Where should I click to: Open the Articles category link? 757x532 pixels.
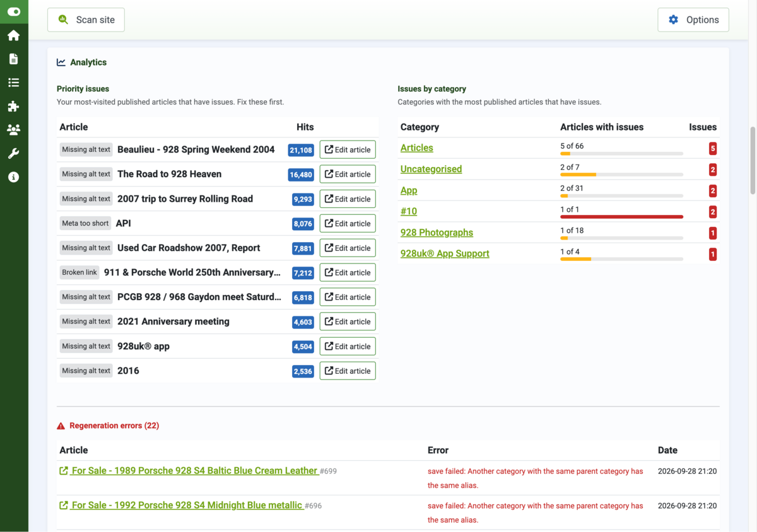coord(417,147)
